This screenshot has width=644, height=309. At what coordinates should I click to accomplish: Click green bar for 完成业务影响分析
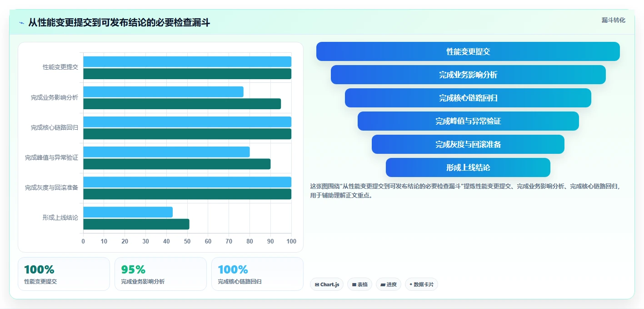pos(182,104)
